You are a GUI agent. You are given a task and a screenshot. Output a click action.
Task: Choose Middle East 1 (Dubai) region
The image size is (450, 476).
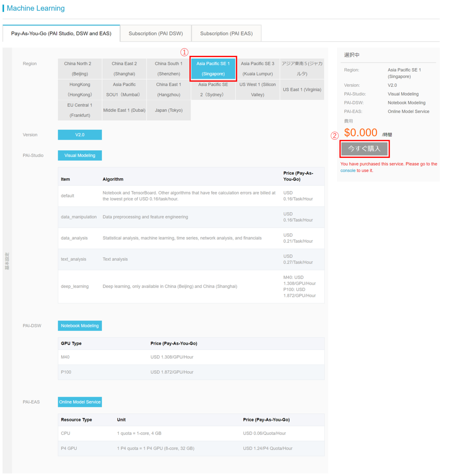124,110
